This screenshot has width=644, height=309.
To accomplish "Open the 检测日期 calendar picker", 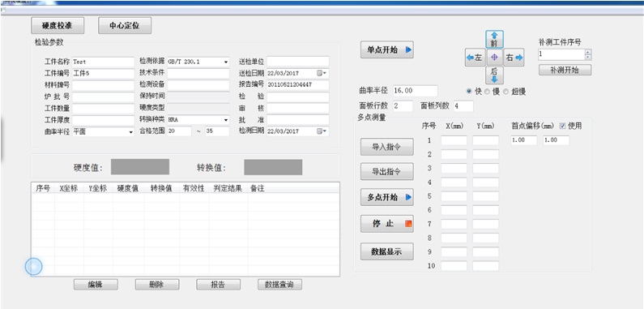I will point(321,131).
